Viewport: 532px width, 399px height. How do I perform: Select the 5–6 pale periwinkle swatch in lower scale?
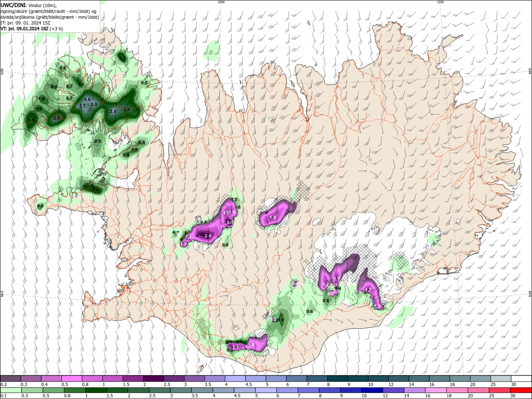coord(266,390)
